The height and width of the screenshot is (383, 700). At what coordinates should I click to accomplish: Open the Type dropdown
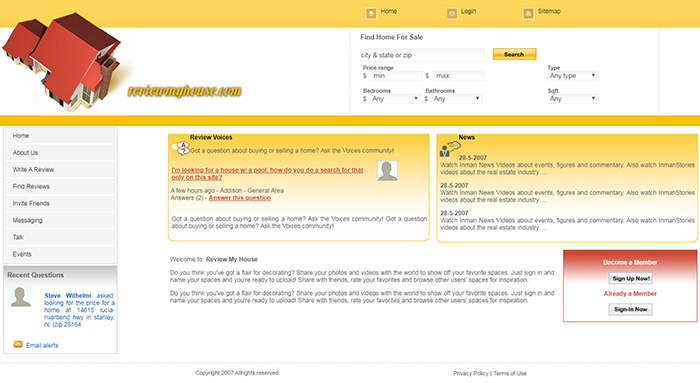click(x=572, y=76)
